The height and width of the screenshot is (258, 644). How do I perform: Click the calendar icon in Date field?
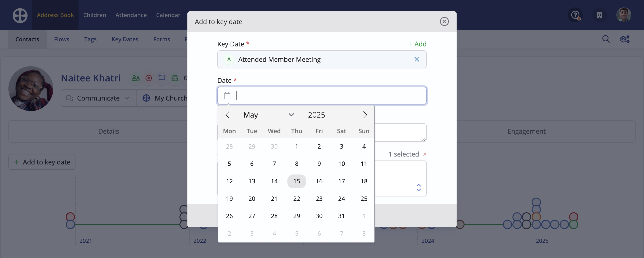pos(227,96)
